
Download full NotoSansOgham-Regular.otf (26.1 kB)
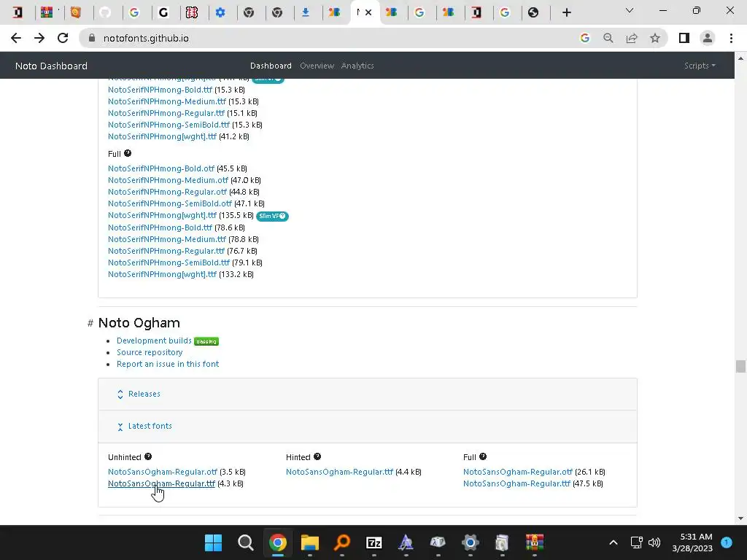point(518,472)
